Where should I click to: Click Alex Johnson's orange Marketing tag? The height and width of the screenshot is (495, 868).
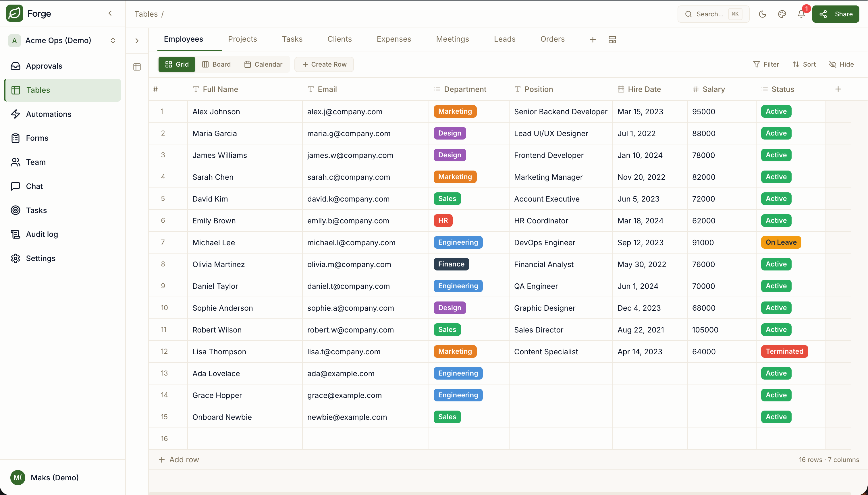coord(455,111)
